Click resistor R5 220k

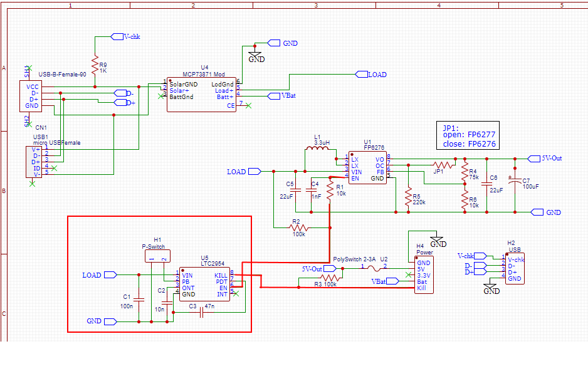(x=408, y=196)
